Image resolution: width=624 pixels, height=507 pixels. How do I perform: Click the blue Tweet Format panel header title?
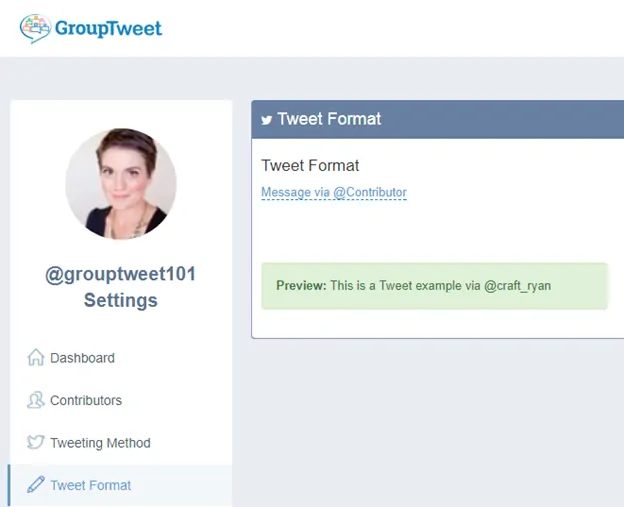click(x=329, y=119)
